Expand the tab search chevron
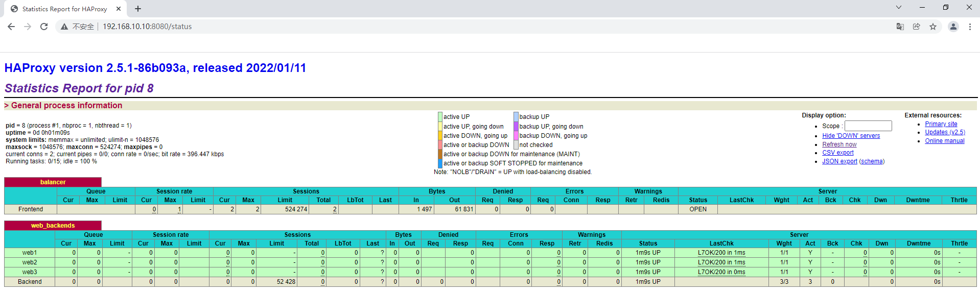The height and width of the screenshot is (293, 980). 898,8
